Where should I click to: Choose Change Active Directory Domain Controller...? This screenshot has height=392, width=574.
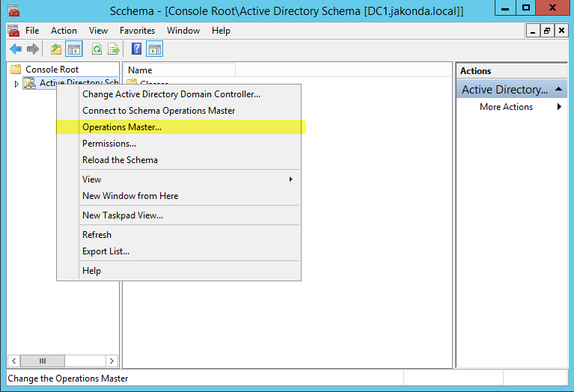pyautogui.click(x=171, y=94)
